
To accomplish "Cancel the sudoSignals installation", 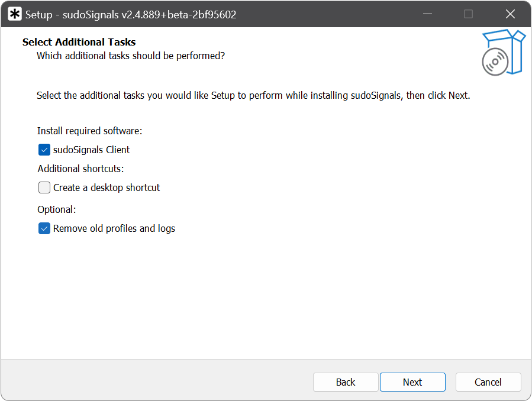I will click(488, 382).
